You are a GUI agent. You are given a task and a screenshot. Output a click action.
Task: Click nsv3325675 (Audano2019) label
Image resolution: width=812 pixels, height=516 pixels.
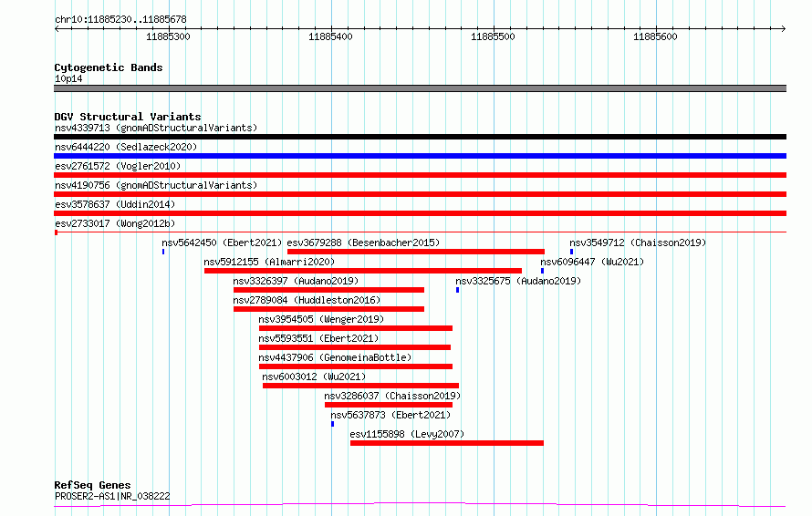[518, 281]
